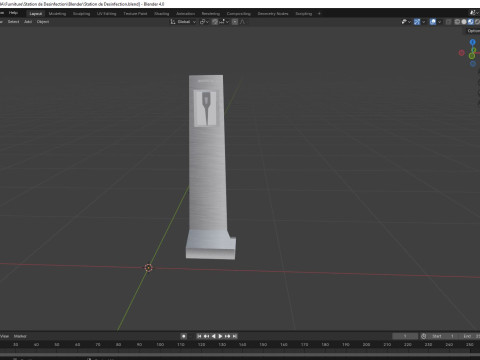Image resolution: width=480 pixels, height=360 pixels.
Task: Expand the overlays options dropdown arrow
Action: (x=439, y=22)
